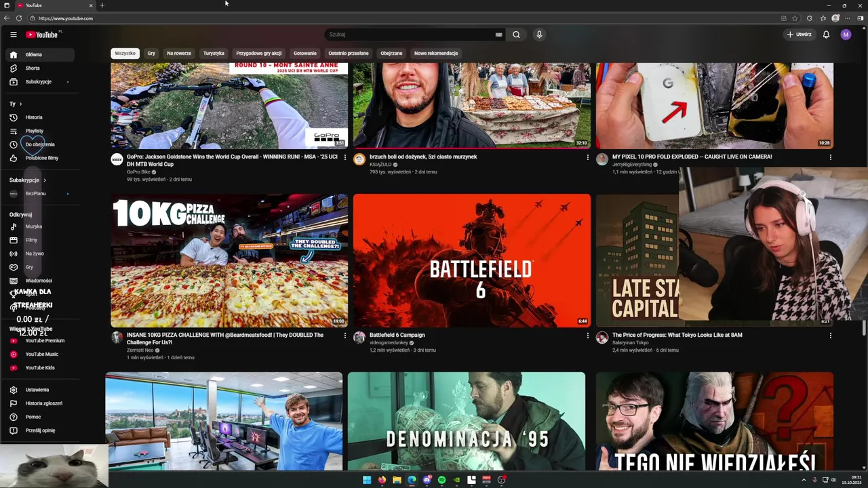Open the purple M account avatar

click(x=846, y=35)
